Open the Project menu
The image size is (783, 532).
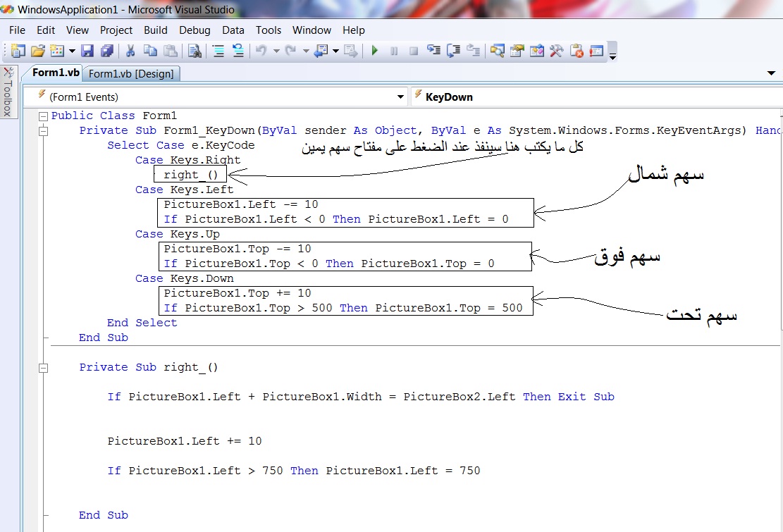116,30
